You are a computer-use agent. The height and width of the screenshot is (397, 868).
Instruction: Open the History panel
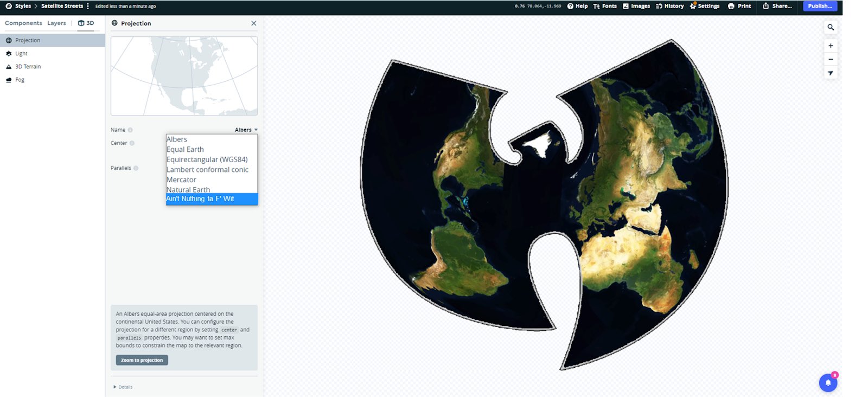pos(669,6)
